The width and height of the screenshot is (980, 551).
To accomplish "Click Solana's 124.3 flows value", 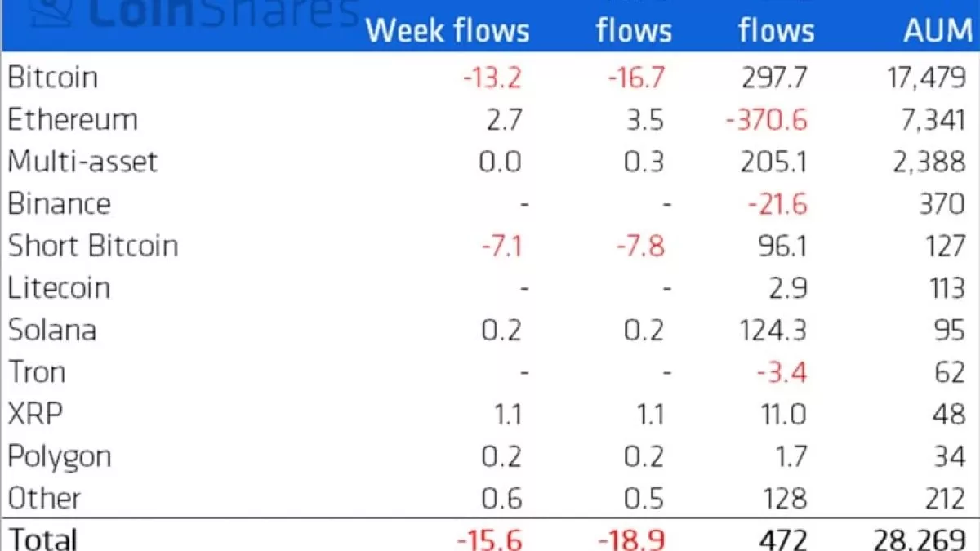I will coord(771,331).
